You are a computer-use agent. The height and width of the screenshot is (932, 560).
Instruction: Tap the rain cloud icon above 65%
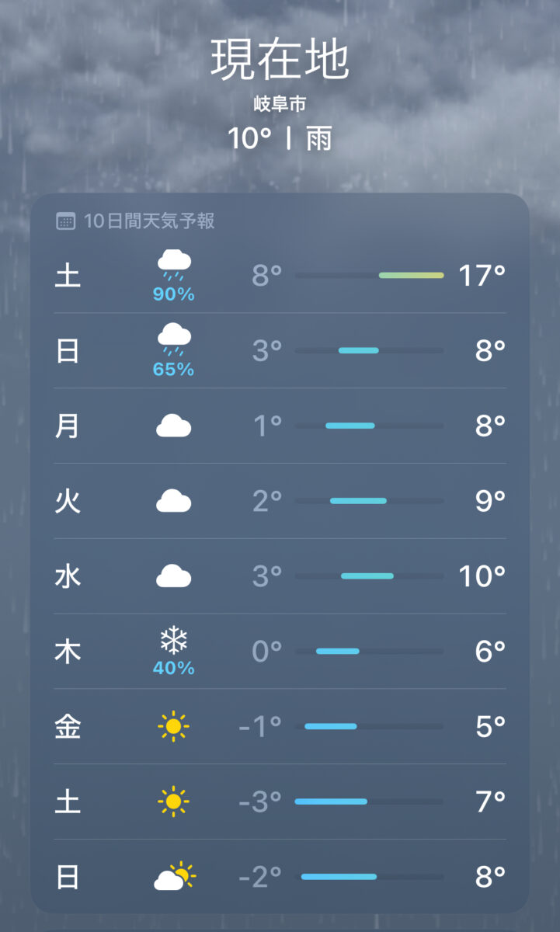174,339
